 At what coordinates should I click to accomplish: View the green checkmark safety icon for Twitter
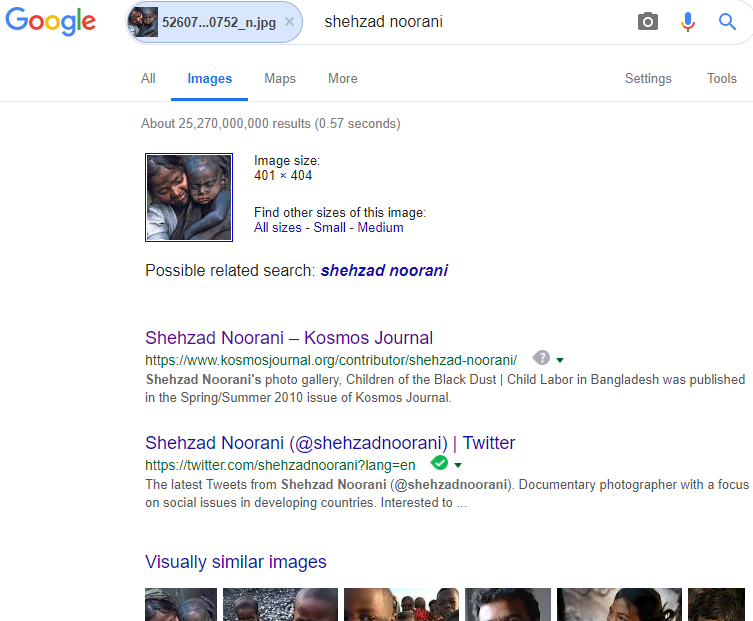[439, 463]
